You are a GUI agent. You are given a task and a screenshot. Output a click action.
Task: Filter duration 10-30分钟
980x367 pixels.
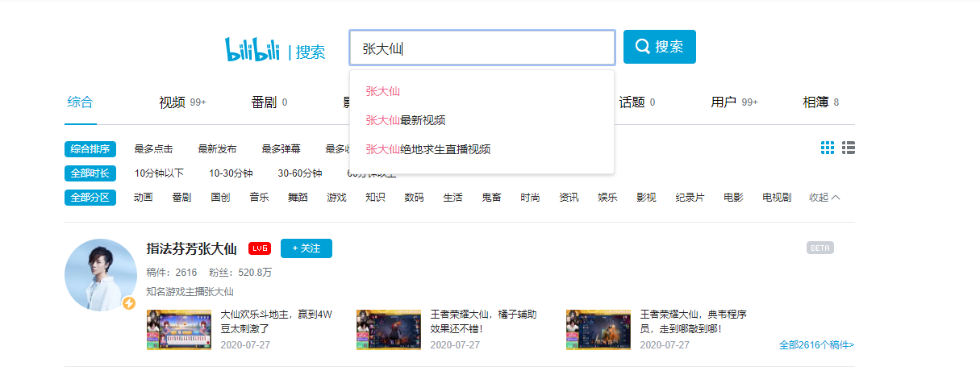click(x=231, y=173)
